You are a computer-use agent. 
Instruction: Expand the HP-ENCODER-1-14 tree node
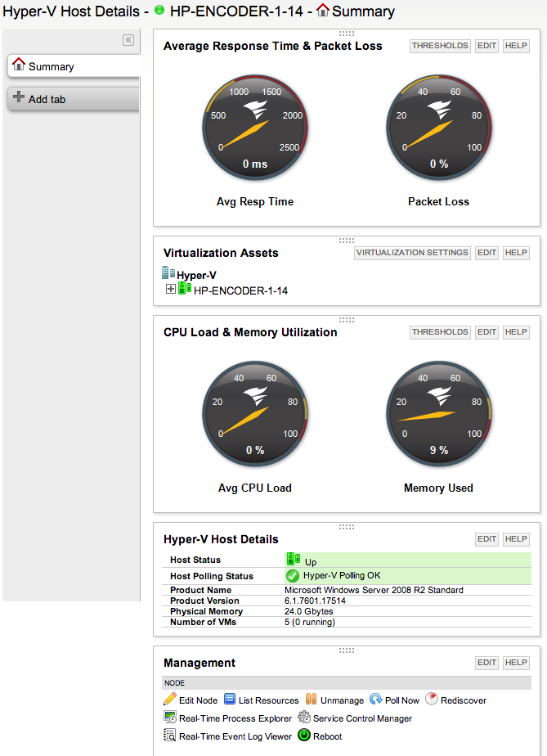click(171, 289)
